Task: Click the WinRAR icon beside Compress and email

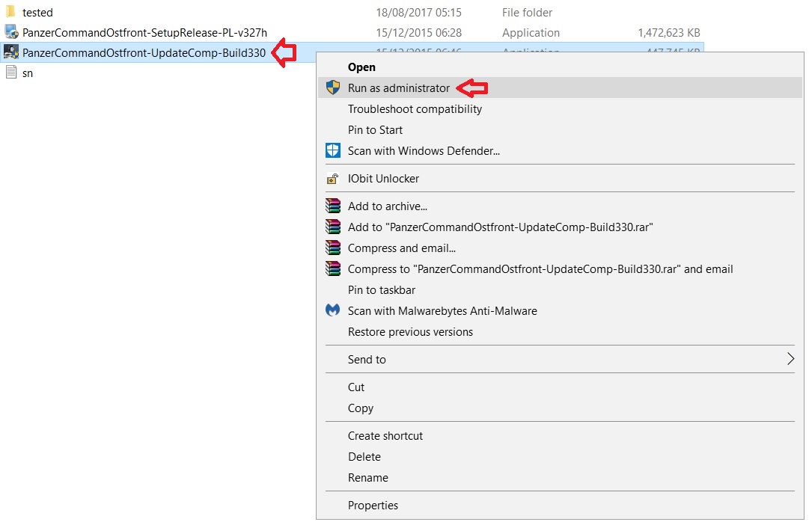Action: (x=333, y=248)
